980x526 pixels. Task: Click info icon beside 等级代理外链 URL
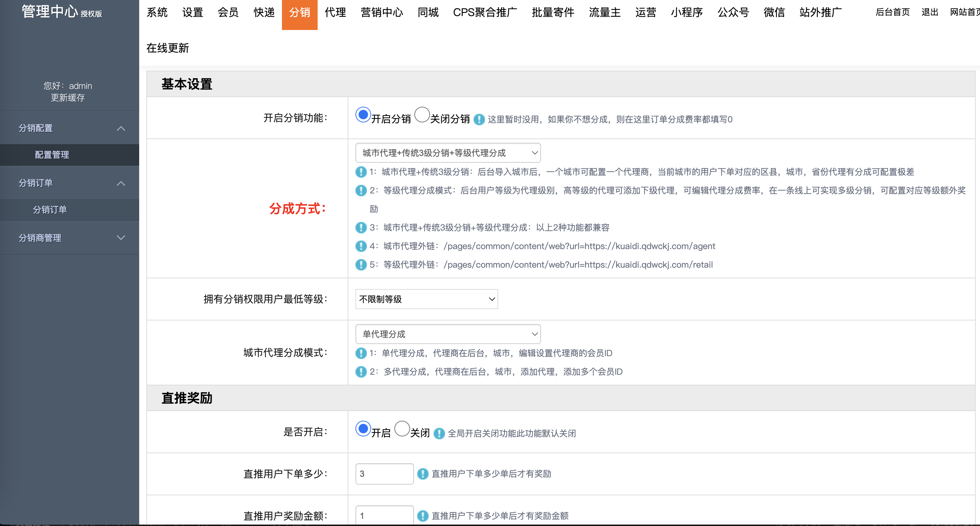coord(361,265)
